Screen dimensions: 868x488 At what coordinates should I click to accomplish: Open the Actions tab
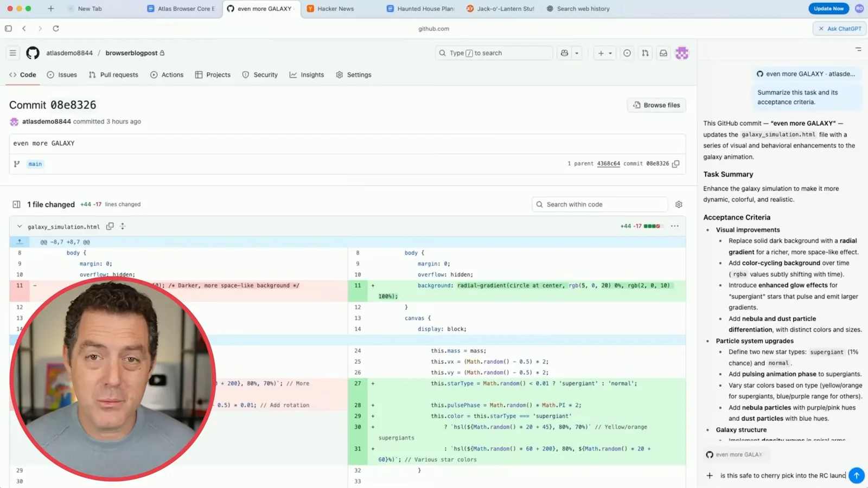pyautogui.click(x=167, y=75)
